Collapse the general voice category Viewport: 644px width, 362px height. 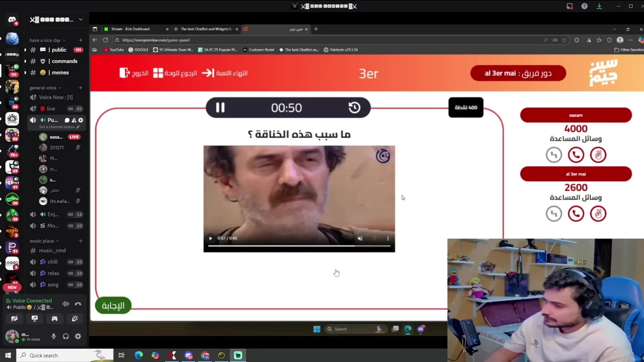(45, 88)
